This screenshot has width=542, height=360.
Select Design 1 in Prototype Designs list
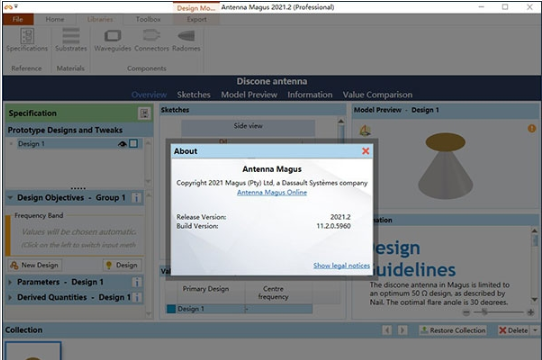pos(80,144)
